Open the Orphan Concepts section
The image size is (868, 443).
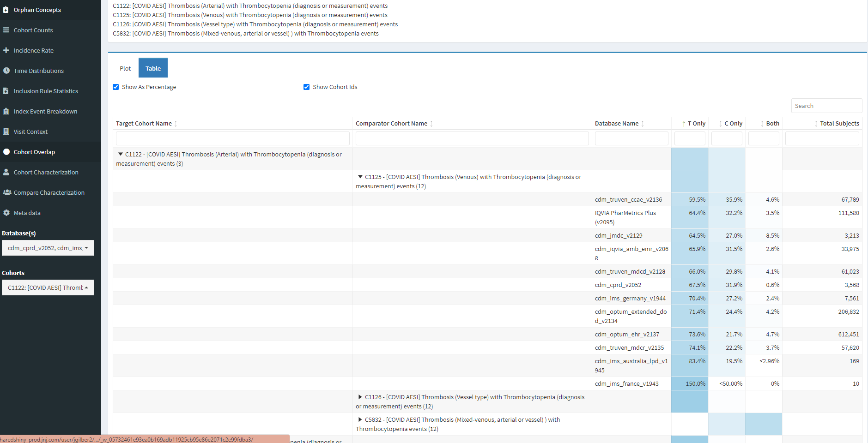pyautogui.click(x=37, y=9)
